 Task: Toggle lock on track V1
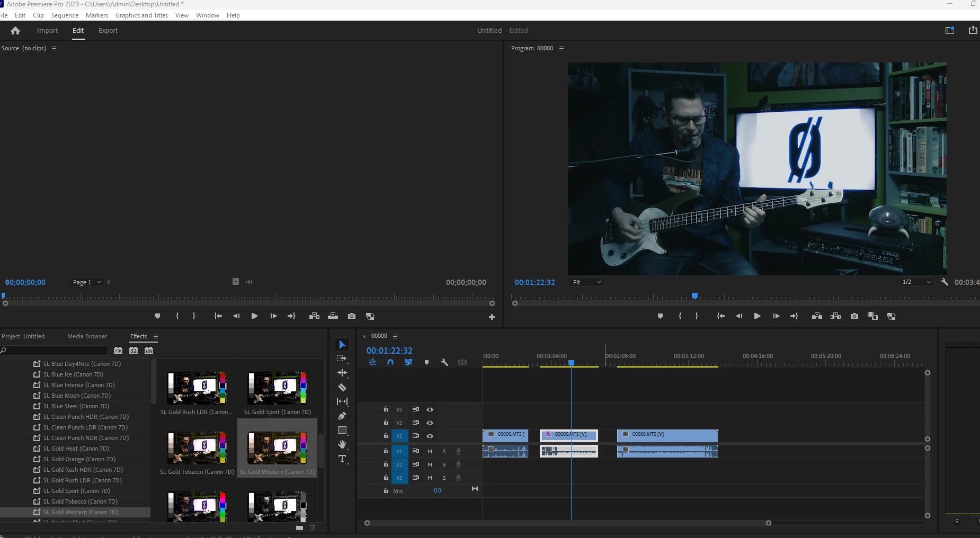pyautogui.click(x=386, y=436)
